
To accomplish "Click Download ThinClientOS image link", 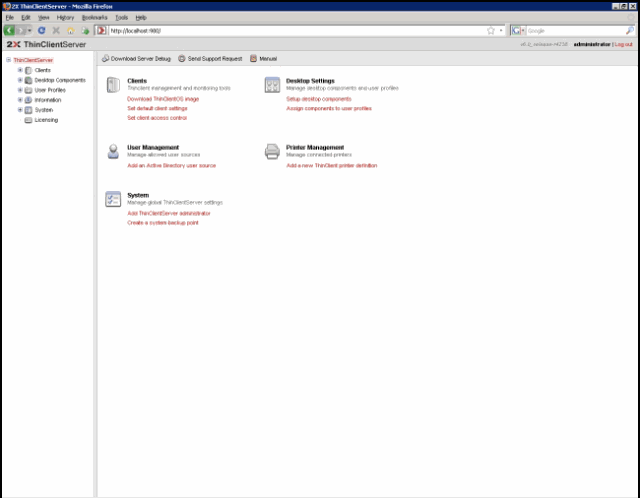I will (x=163, y=99).
